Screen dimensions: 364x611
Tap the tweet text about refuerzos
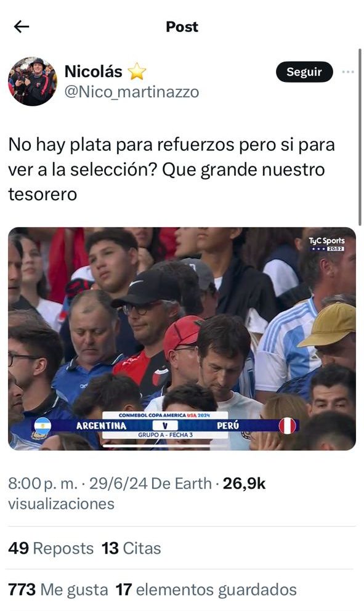(171, 169)
